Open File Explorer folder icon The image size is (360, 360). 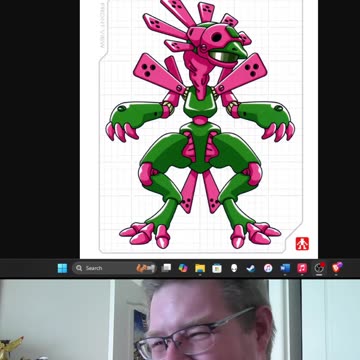pos(200,268)
